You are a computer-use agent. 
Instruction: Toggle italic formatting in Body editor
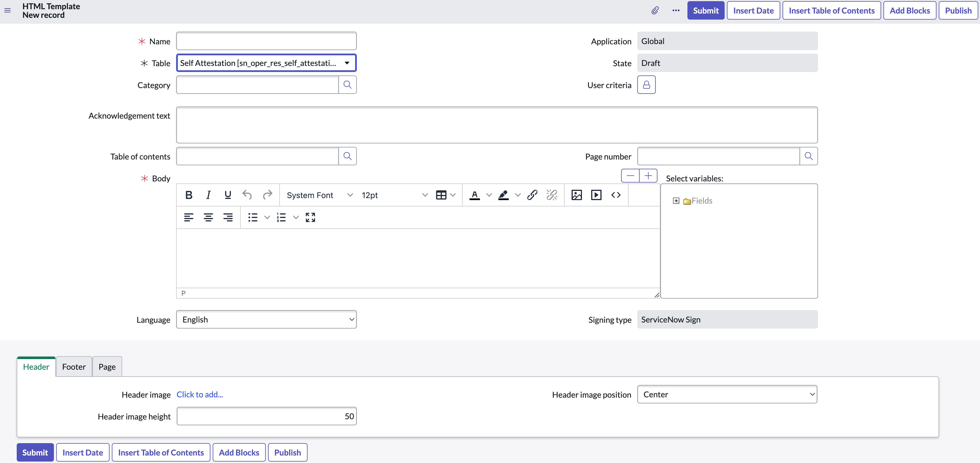[x=208, y=195]
